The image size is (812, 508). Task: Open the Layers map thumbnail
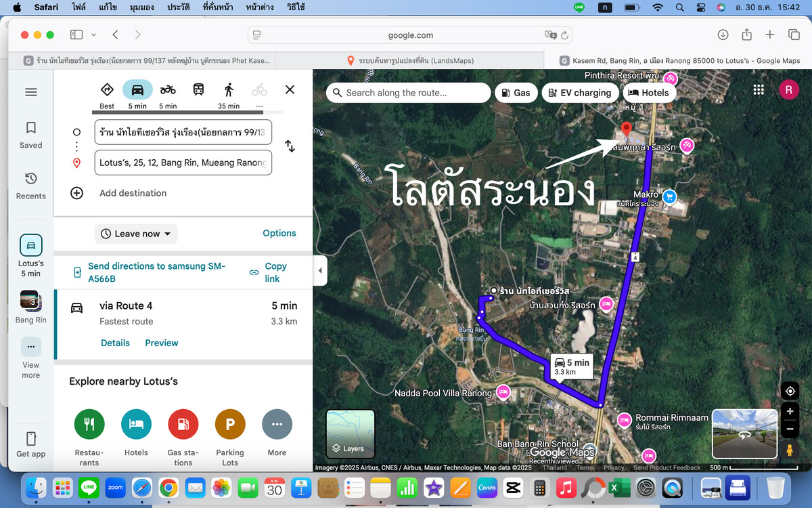pos(350,434)
